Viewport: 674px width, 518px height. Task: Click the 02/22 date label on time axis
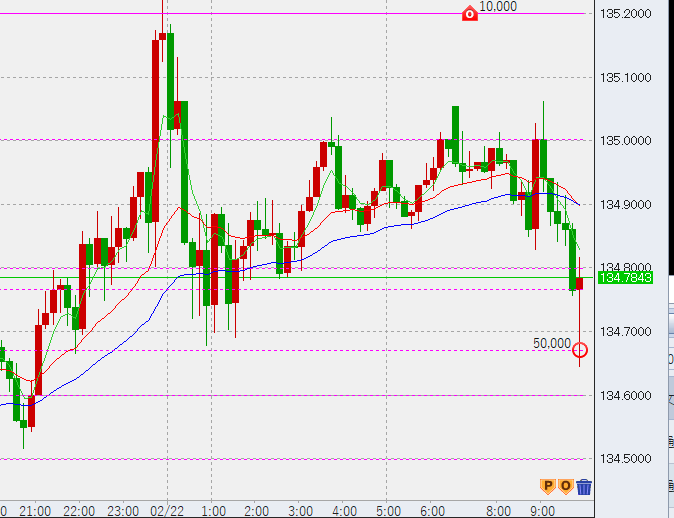coord(167,510)
